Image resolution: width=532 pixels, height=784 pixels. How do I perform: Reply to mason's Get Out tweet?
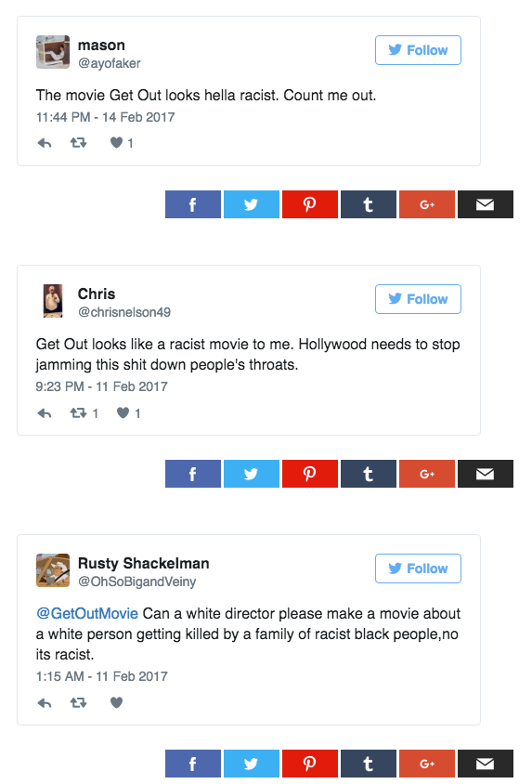point(45,143)
